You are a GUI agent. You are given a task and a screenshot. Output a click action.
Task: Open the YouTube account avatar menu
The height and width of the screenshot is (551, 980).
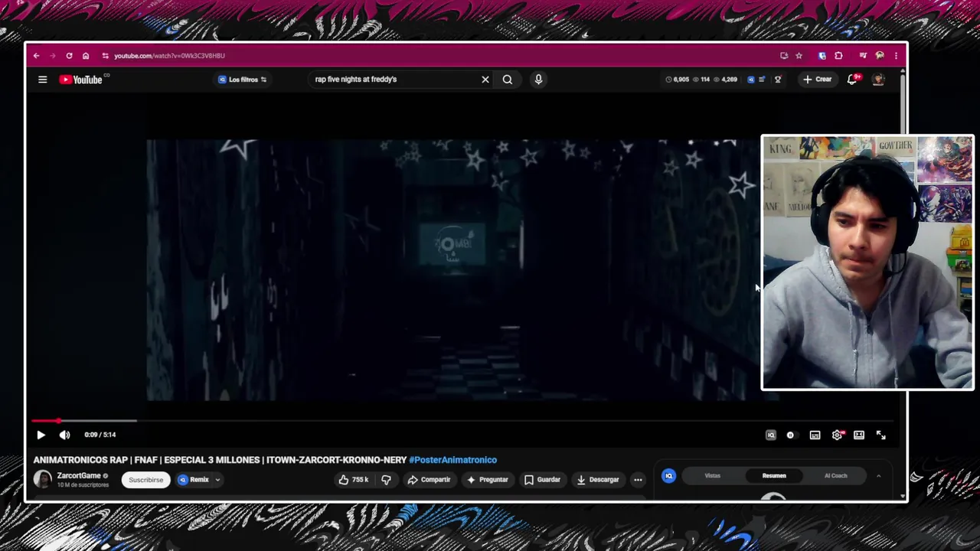tap(878, 80)
